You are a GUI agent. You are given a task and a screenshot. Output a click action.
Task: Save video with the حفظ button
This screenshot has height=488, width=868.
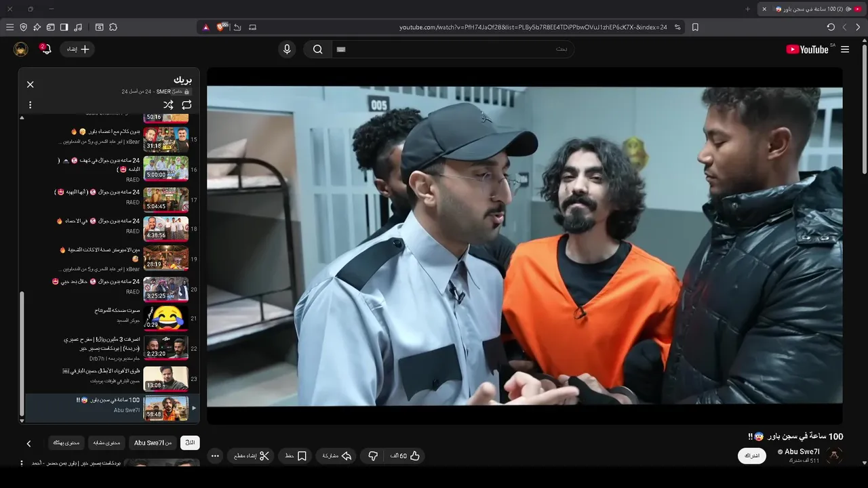click(296, 456)
